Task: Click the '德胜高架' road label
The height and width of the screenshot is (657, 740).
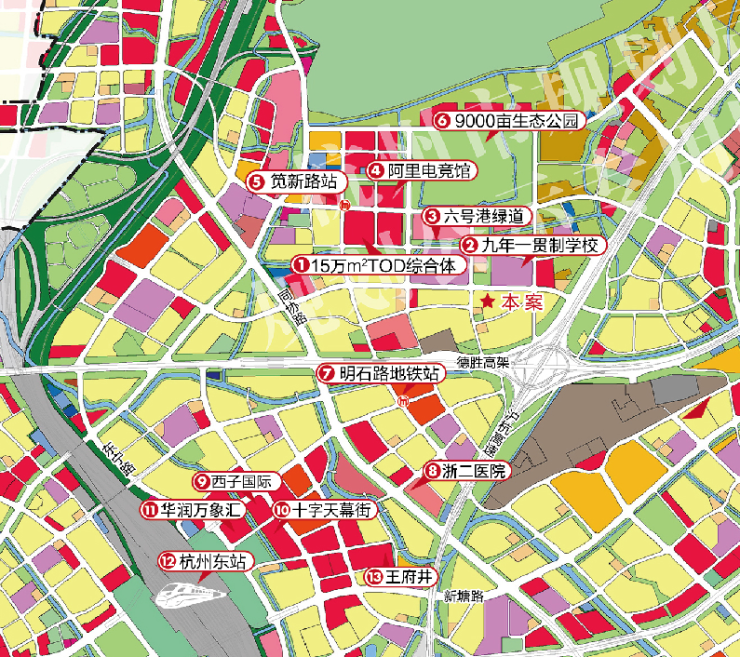Action: coord(483,362)
